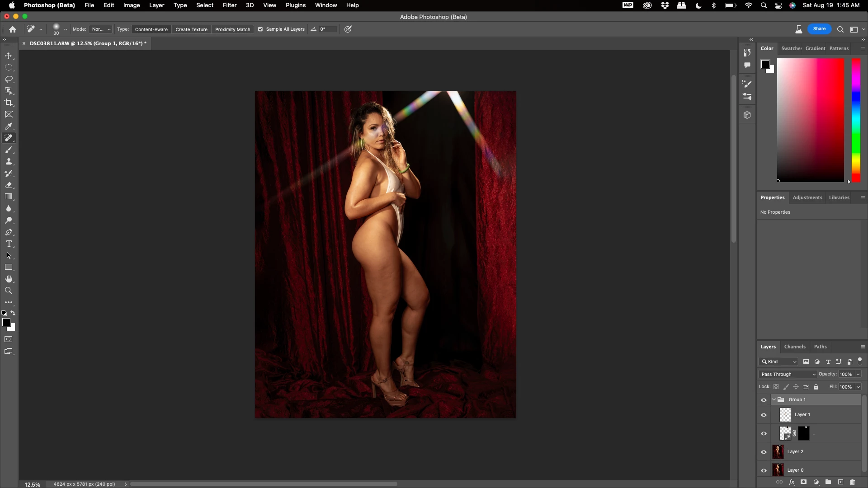Viewport: 868px width, 488px height.
Task: Click the angle input field
Action: (x=328, y=29)
